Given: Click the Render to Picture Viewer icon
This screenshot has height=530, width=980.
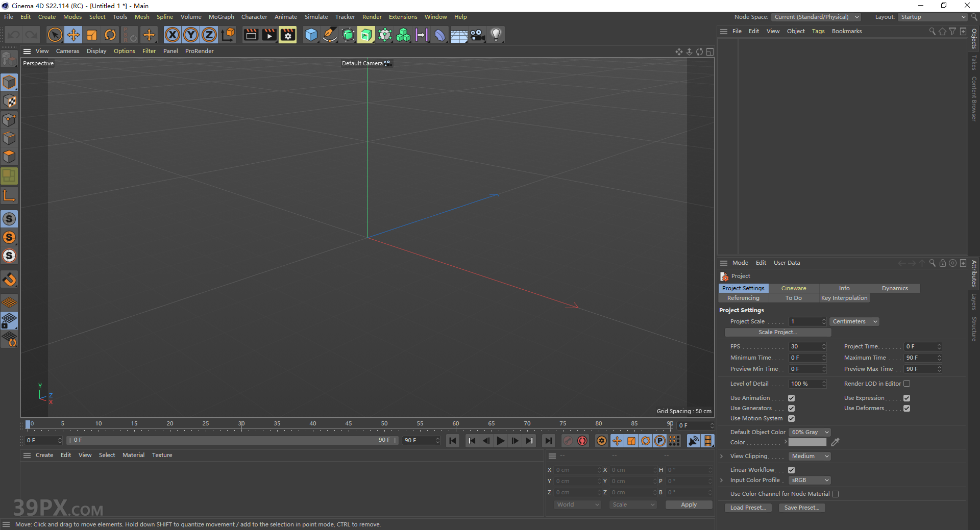Looking at the screenshot, I should tap(269, 35).
